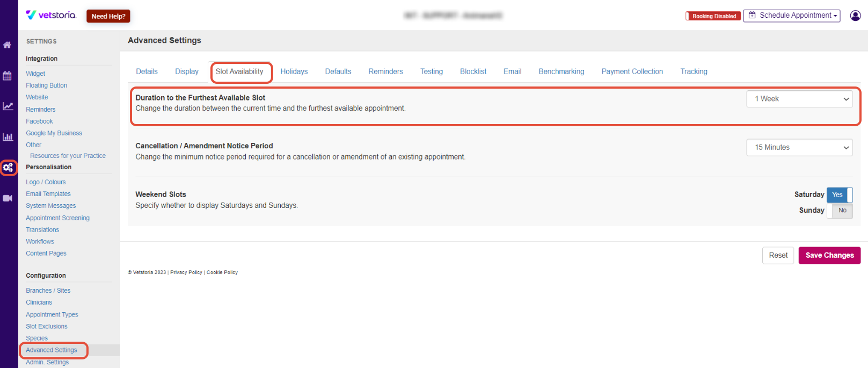Open the Admin. Settings link
The width and height of the screenshot is (868, 368).
(47, 362)
